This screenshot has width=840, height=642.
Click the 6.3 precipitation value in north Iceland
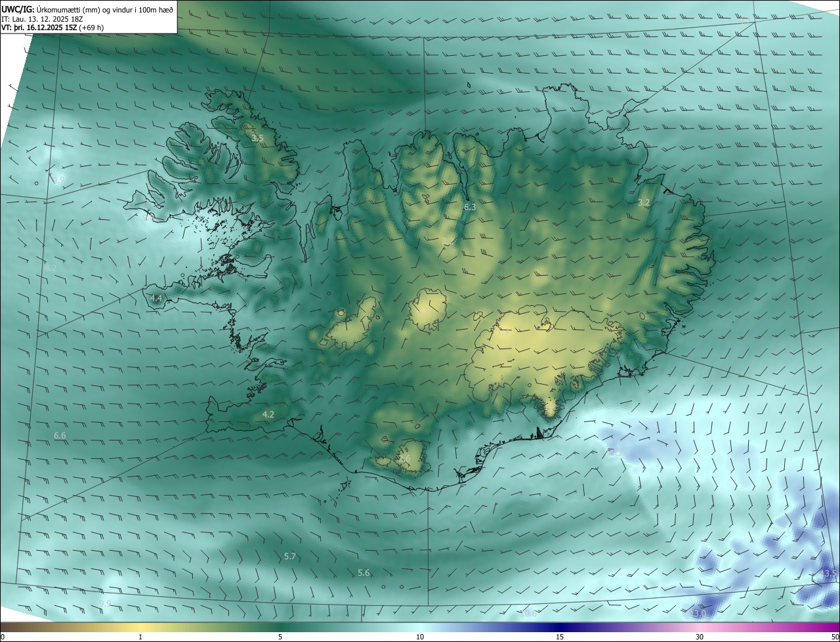pyautogui.click(x=470, y=207)
